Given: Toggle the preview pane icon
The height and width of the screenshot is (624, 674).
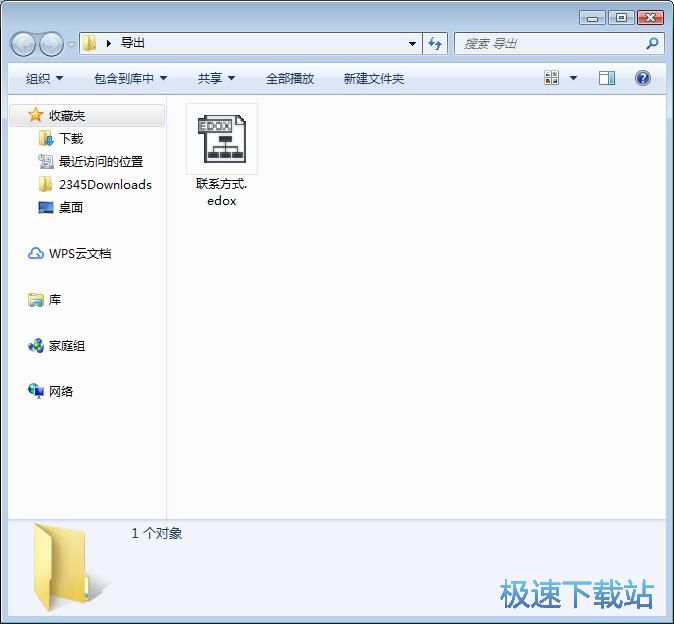Looking at the screenshot, I should click(x=607, y=78).
